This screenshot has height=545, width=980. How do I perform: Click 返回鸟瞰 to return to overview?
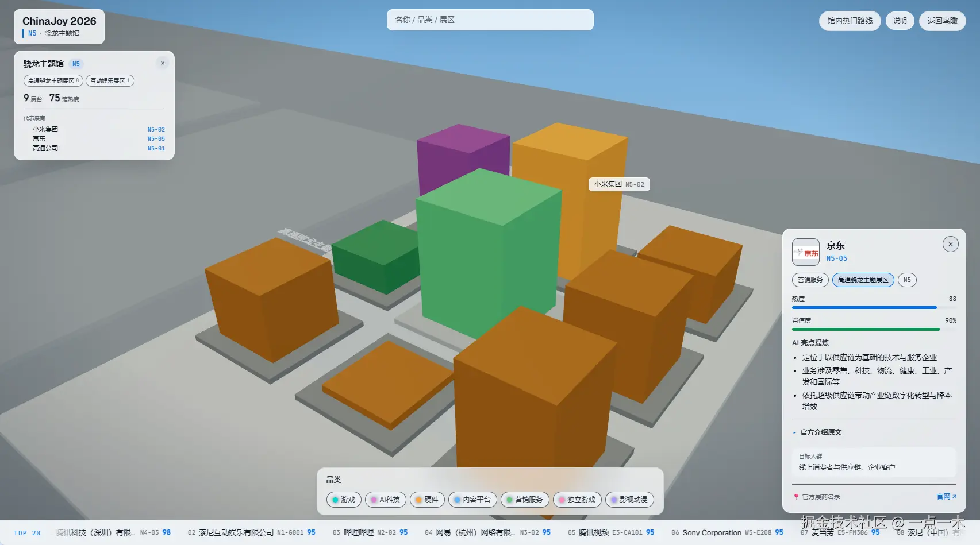pyautogui.click(x=943, y=21)
